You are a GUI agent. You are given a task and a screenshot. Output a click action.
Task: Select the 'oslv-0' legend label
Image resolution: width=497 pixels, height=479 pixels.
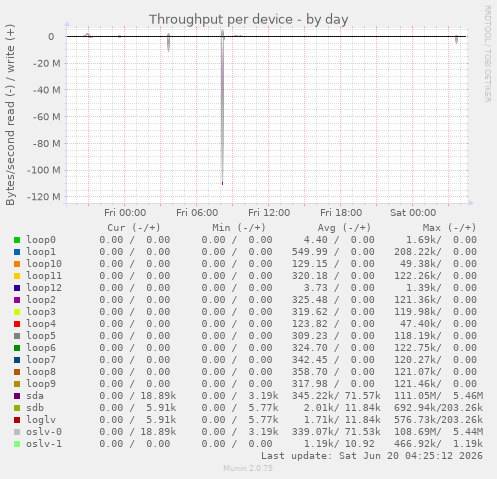[44, 432]
